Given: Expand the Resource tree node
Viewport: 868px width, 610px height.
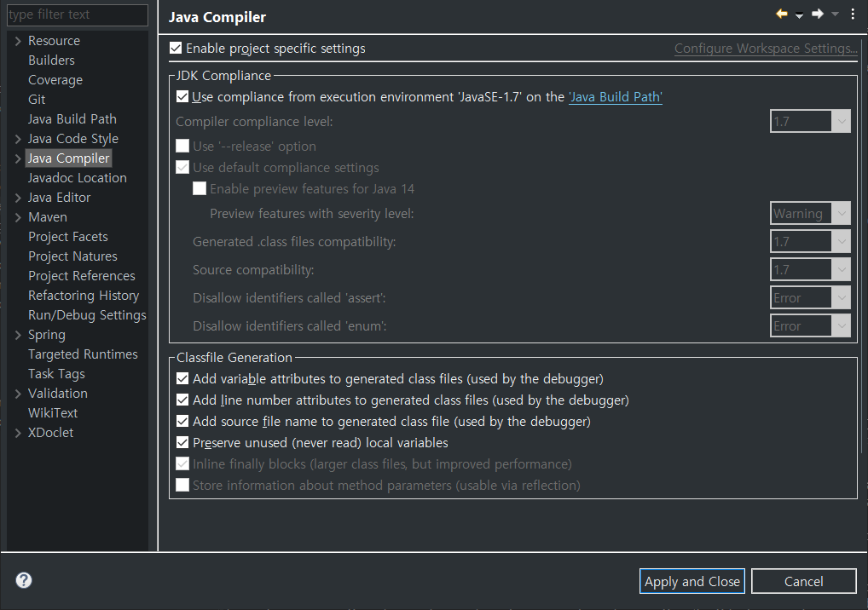Looking at the screenshot, I should point(18,41).
